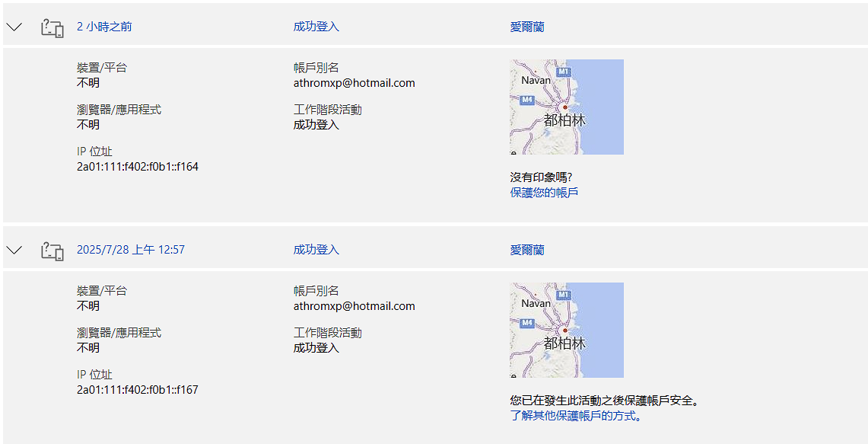Image resolution: width=868 pixels, height=444 pixels.
Task: Click '裝置/平台' label in the first entry
Action: click(x=101, y=69)
